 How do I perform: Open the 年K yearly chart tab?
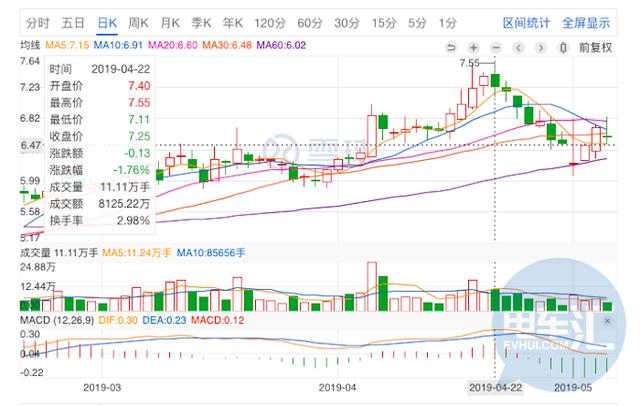233,23
